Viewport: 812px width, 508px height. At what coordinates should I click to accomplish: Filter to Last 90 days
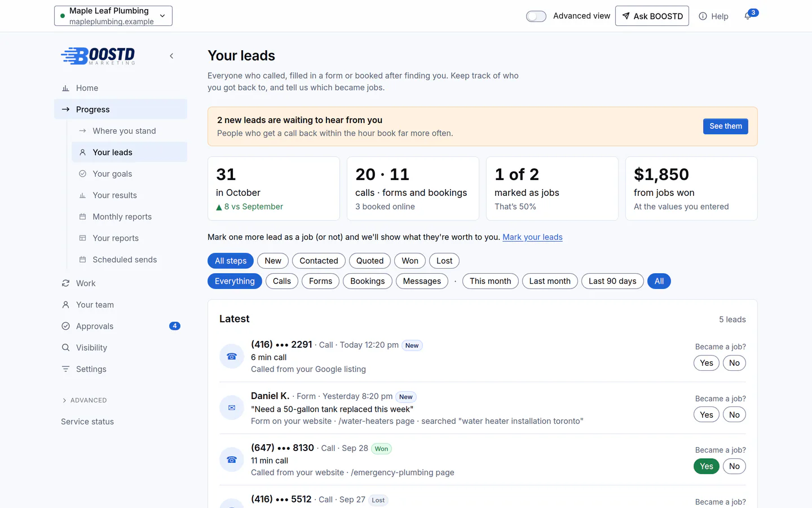612,281
